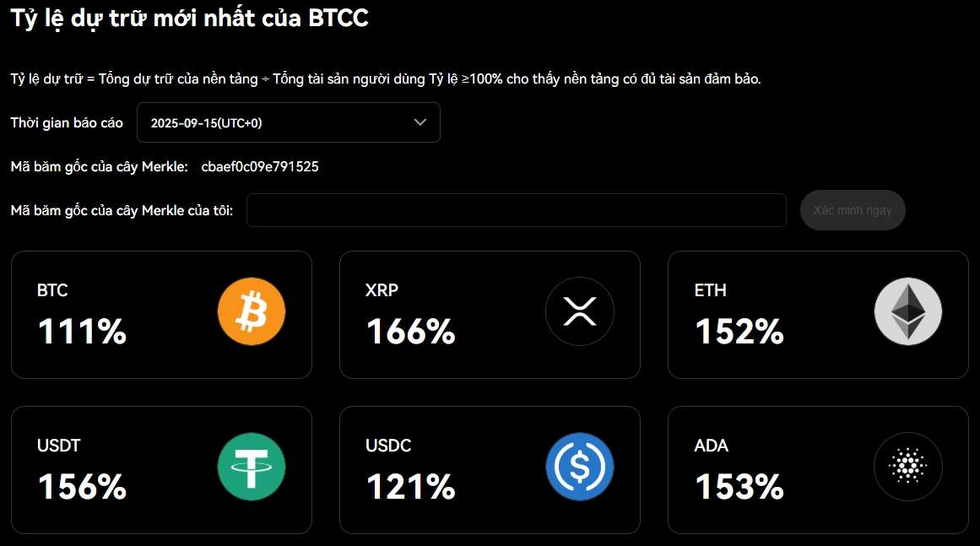Click the blue USDC icon
The image size is (980, 546).
point(580,467)
